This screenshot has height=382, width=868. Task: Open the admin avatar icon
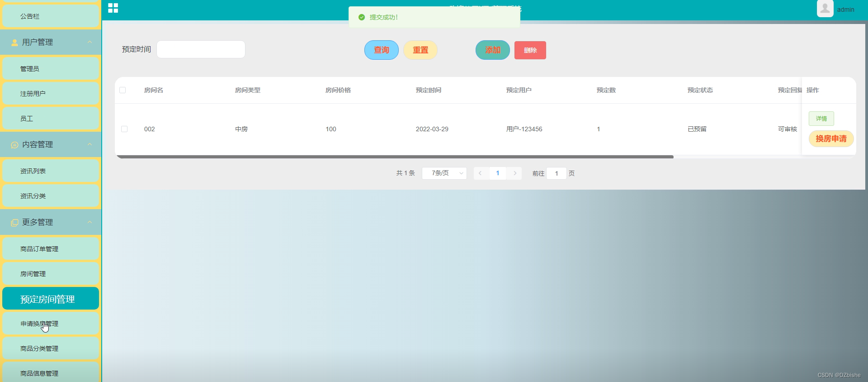pos(825,9)
